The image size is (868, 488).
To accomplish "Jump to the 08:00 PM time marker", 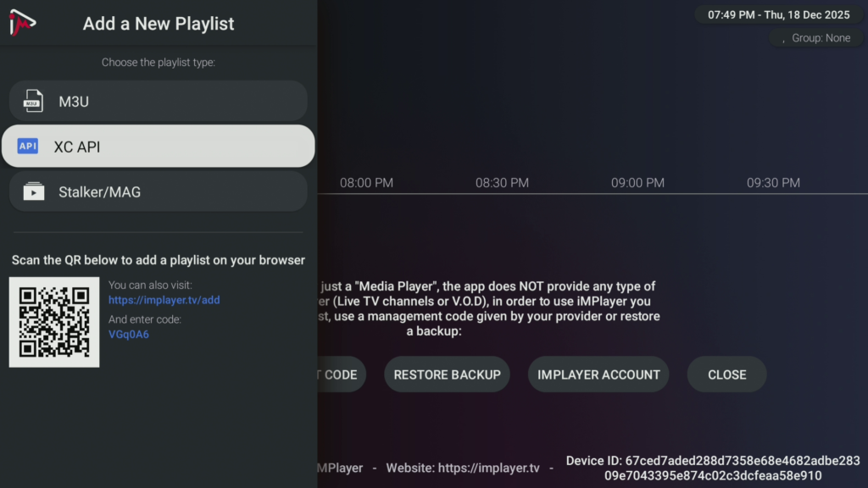I will (366, 183).
